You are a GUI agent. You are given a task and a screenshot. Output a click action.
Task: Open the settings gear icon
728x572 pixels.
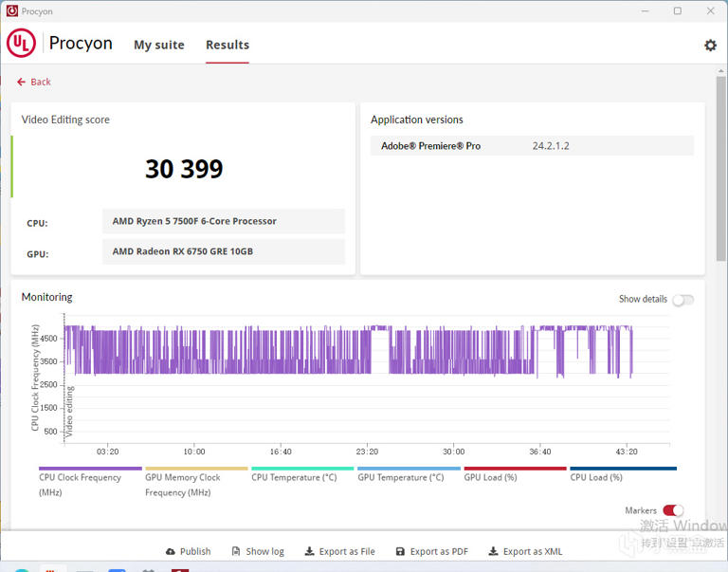pos(710,46)
